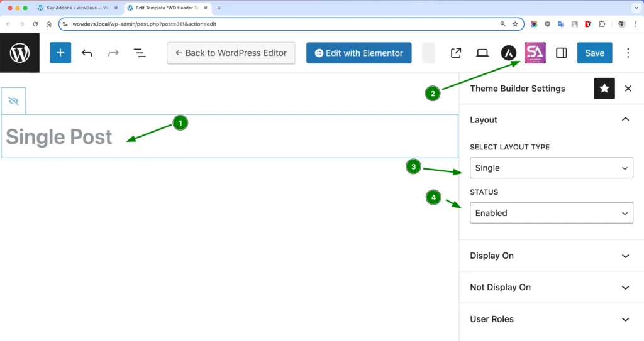The image size is (644, 341).
Task: Open the block inserter plus button
Action: (x=60, y=53)
